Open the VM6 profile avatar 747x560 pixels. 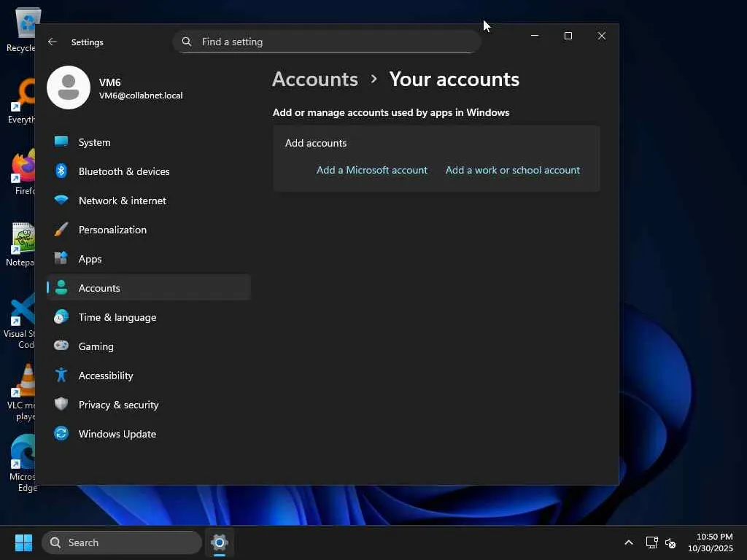(x=69, y=87)
